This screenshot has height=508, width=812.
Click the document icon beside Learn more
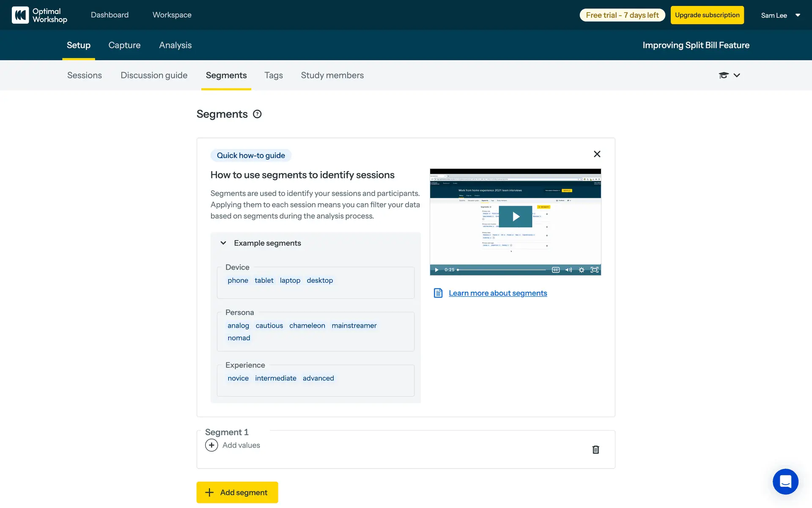click(x=438, y=293)
